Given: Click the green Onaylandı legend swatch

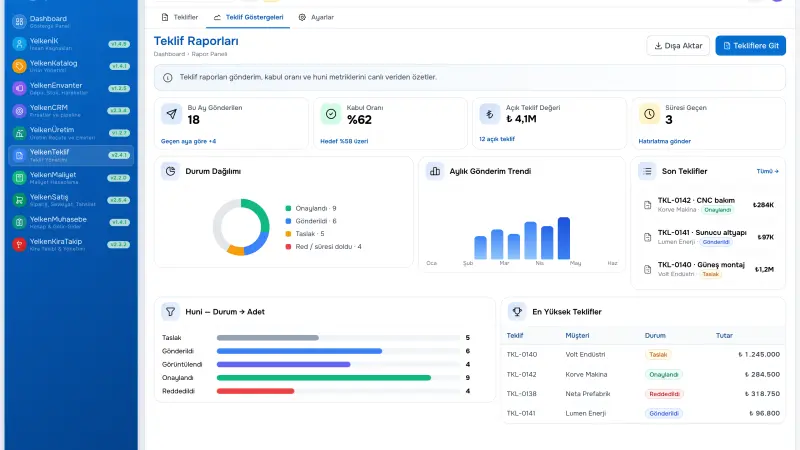Looking at the screenshot, I should click(288, 208).
